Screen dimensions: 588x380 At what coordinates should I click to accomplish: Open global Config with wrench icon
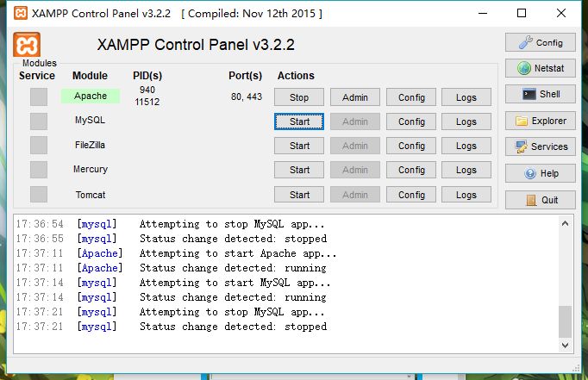tap(540, 42)
